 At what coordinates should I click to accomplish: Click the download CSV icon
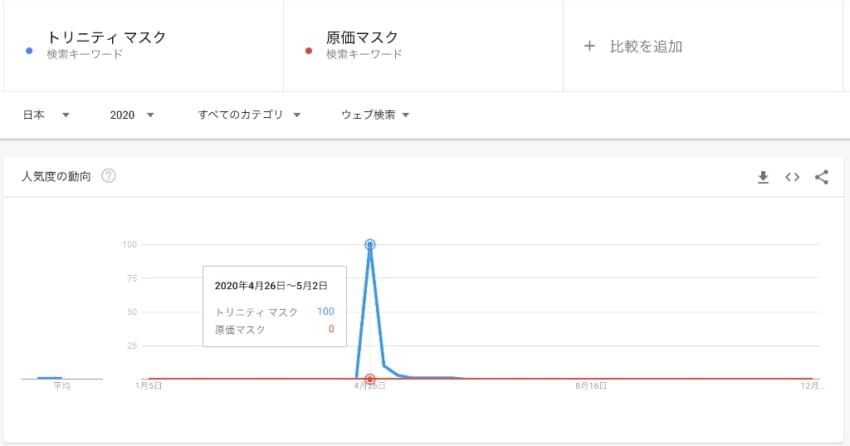(763, 177)
